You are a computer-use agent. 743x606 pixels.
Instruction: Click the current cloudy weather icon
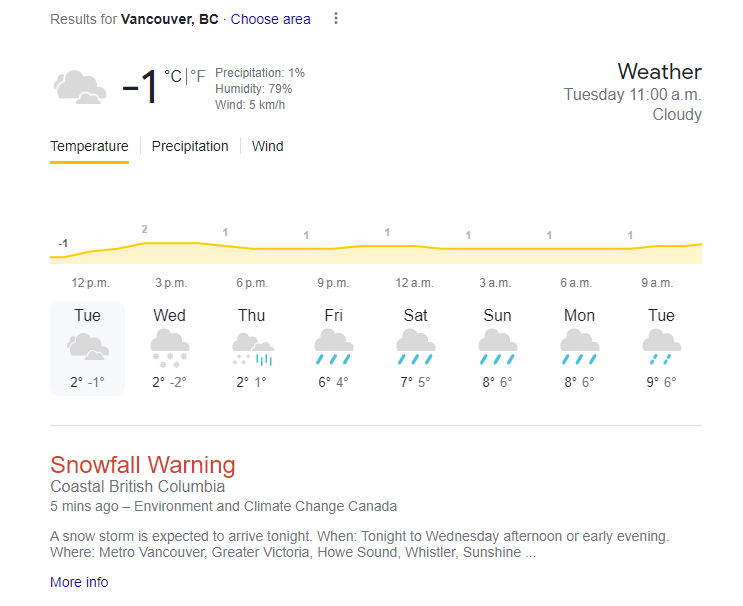[79, 87]
